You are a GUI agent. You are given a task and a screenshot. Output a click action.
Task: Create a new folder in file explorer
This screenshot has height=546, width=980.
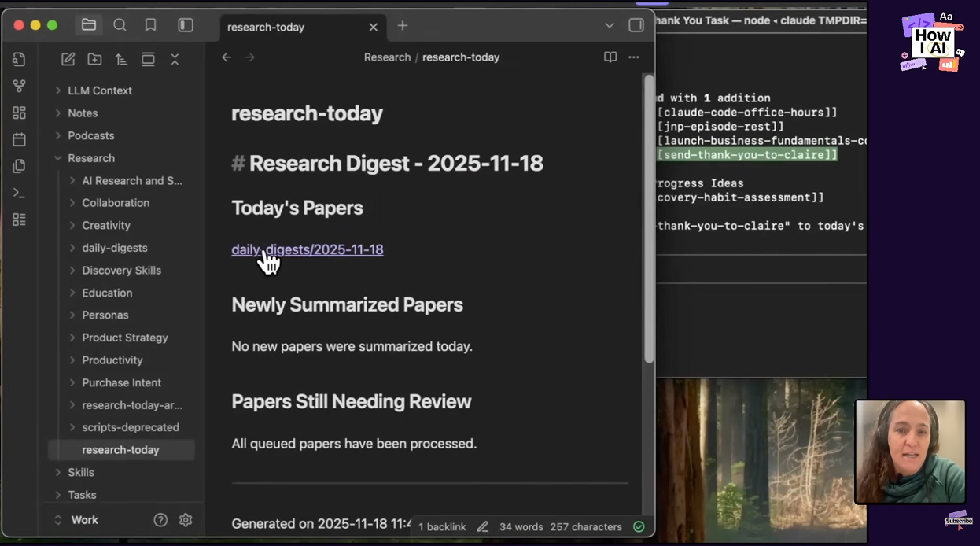(94, 59)
